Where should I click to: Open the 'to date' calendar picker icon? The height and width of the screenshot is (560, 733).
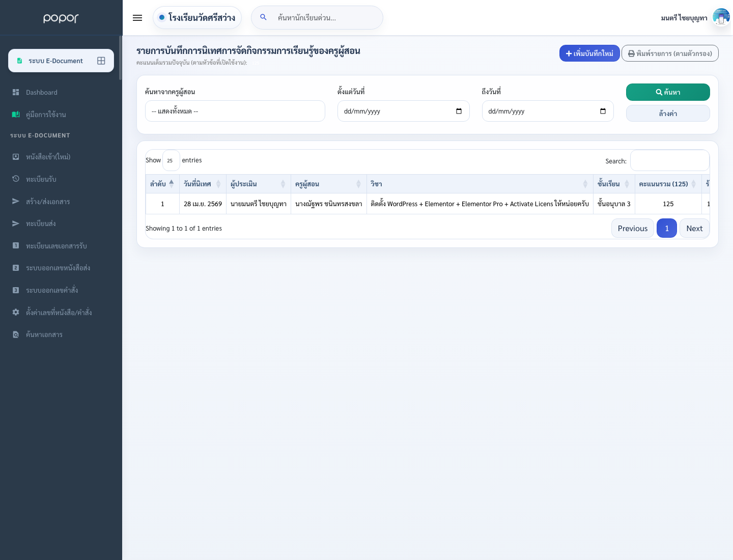point(603,111)
